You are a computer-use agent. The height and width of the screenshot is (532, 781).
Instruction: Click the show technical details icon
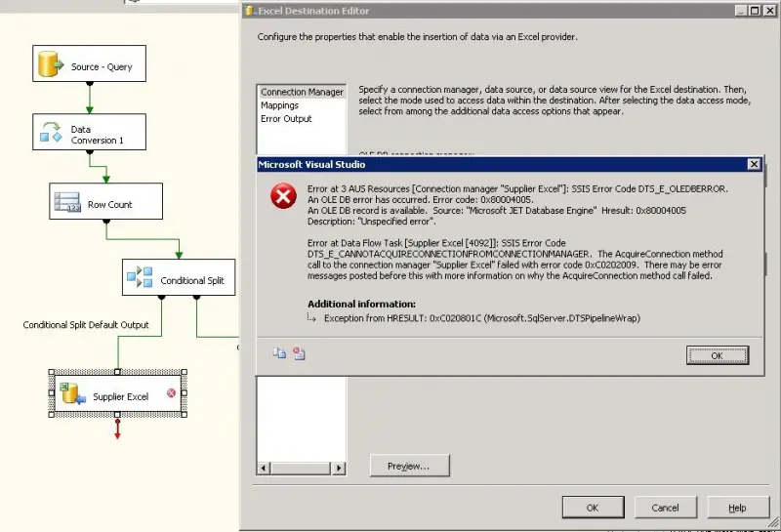(x=299, y=353)
